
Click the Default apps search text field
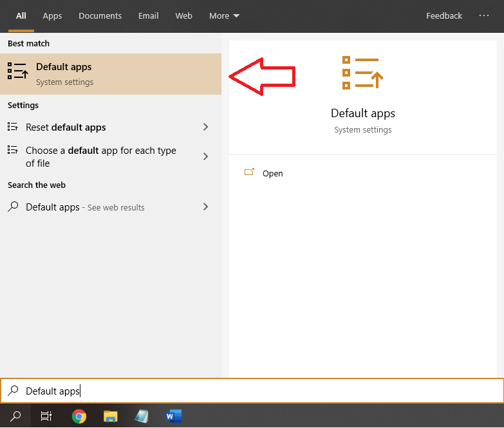pos(257,391)
